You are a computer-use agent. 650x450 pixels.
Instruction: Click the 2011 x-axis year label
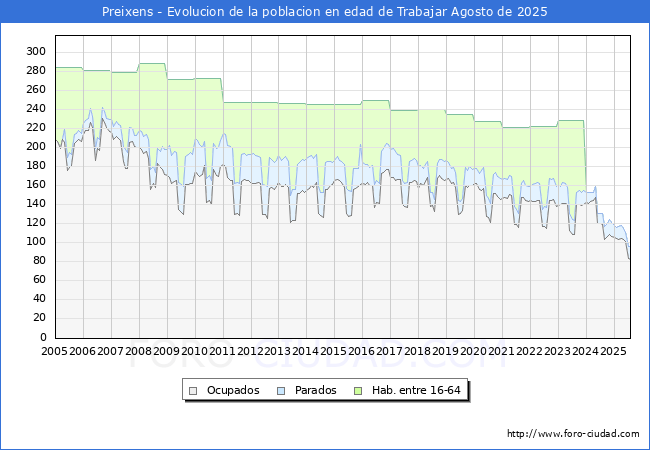[x=222, y=351]
